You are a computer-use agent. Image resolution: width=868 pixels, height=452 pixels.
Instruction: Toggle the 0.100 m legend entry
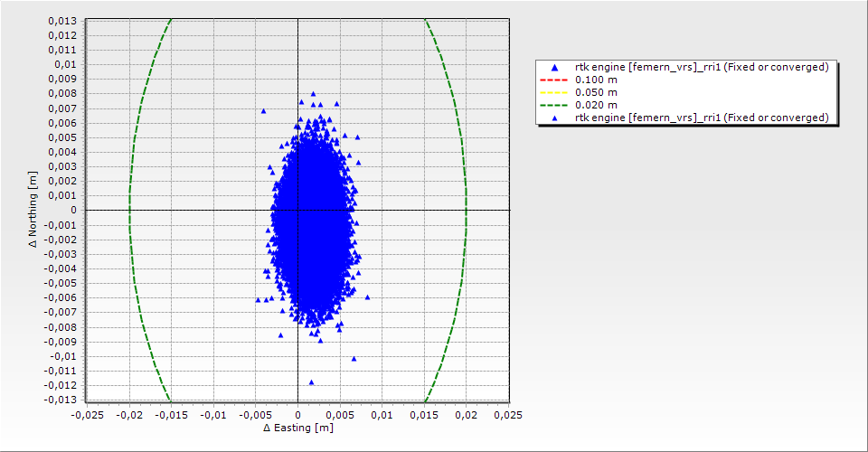click(x=596, y=80)
